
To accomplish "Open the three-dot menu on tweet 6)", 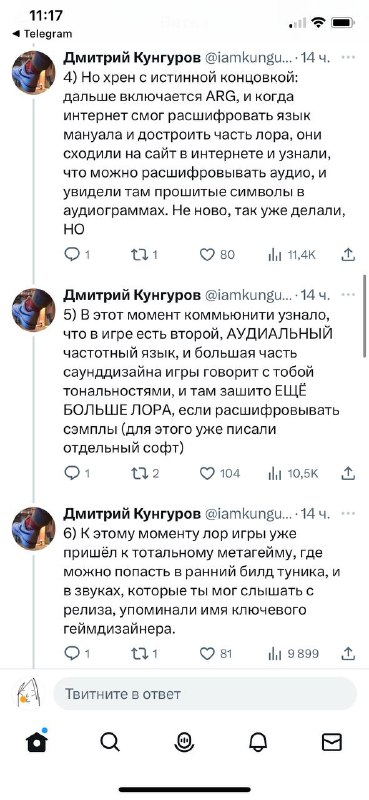I will tap(348, 513).
